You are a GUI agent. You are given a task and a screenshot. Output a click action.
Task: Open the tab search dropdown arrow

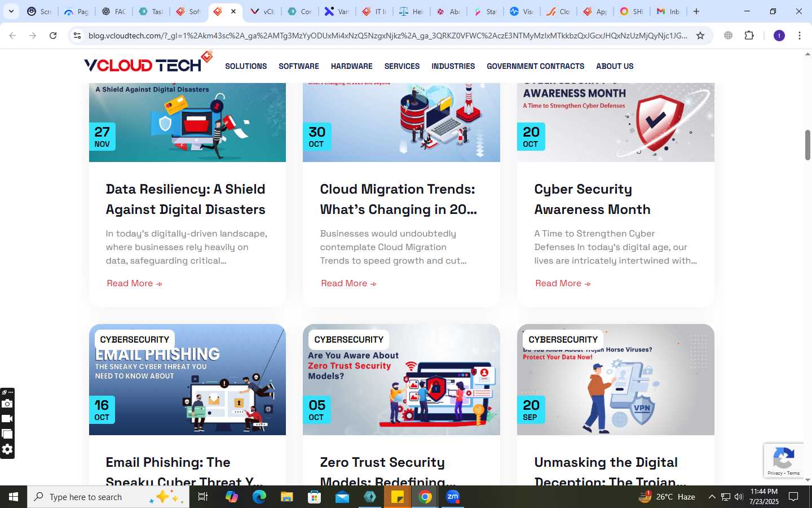(x=11, y=11)
